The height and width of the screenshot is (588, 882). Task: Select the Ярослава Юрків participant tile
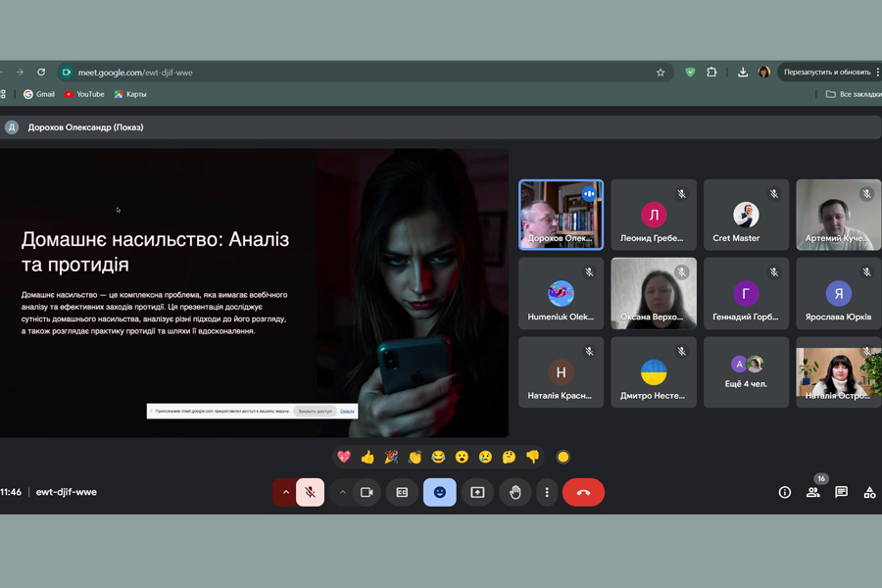[x=839, y=294]
